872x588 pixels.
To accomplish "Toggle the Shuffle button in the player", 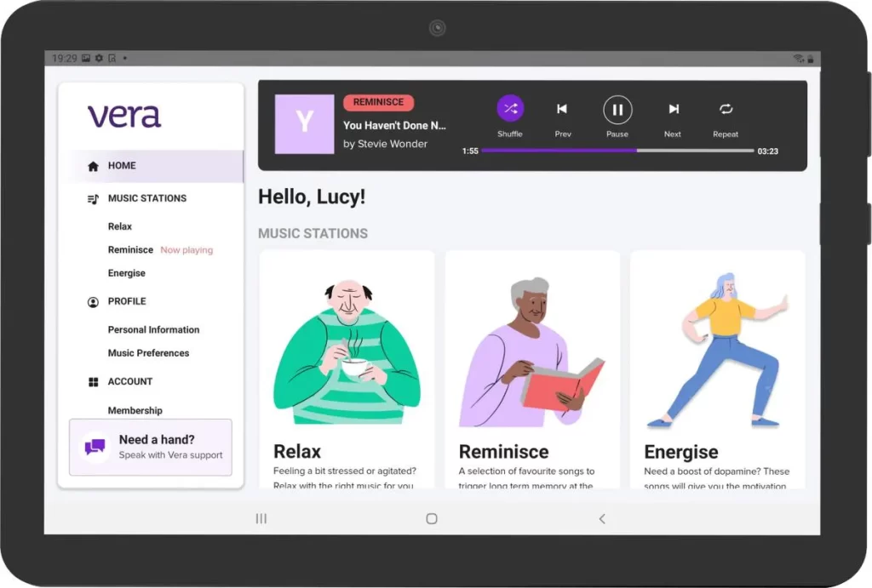I will click(510, 109).
